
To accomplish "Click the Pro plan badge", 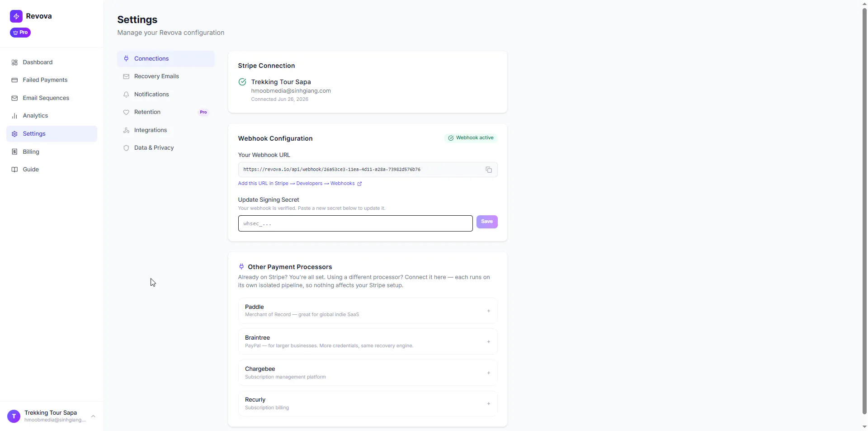I will pyautogui.click(x=20, y=33).
